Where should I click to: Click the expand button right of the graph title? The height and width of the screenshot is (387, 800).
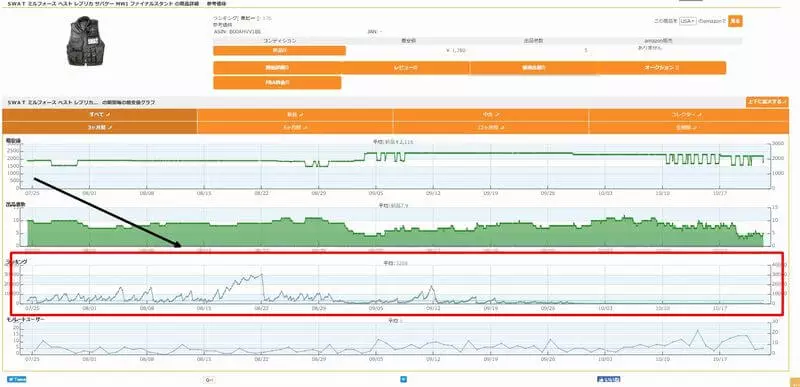tap(767, 102)
